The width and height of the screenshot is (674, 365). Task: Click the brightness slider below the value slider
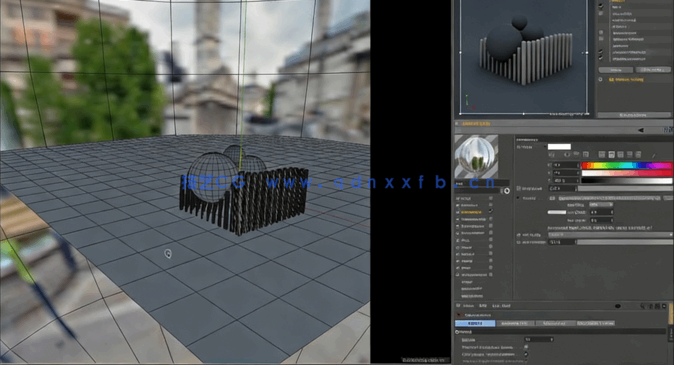tap(625, 189)
